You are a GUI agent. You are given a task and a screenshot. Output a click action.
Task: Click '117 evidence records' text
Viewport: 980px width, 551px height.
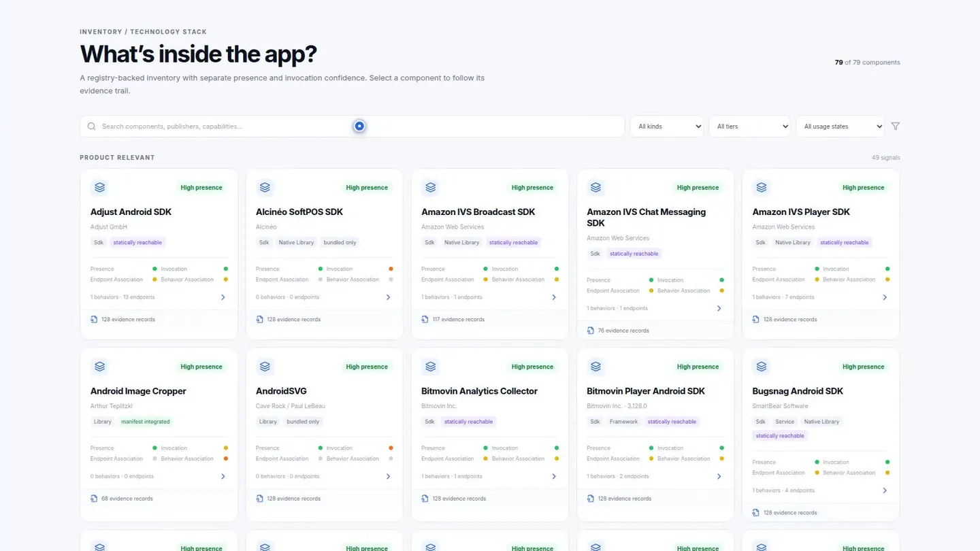[459, 319]
